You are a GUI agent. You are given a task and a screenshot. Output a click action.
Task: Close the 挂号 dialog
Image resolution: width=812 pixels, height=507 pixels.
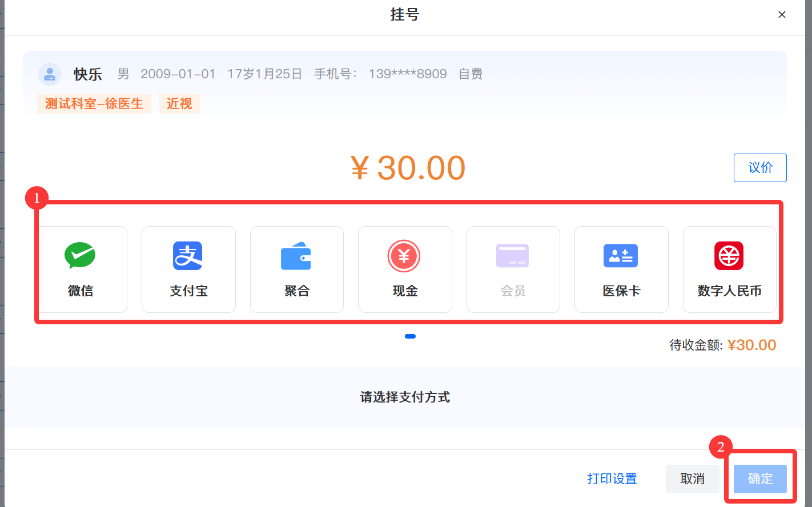782,15
